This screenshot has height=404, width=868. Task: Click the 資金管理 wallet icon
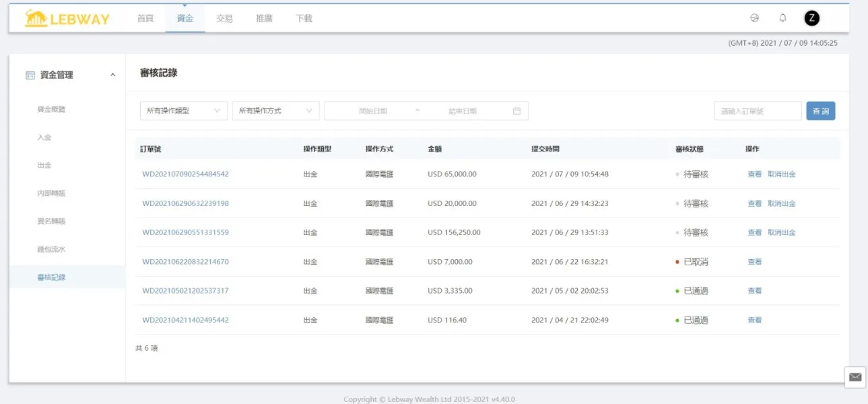coord(30,75)
